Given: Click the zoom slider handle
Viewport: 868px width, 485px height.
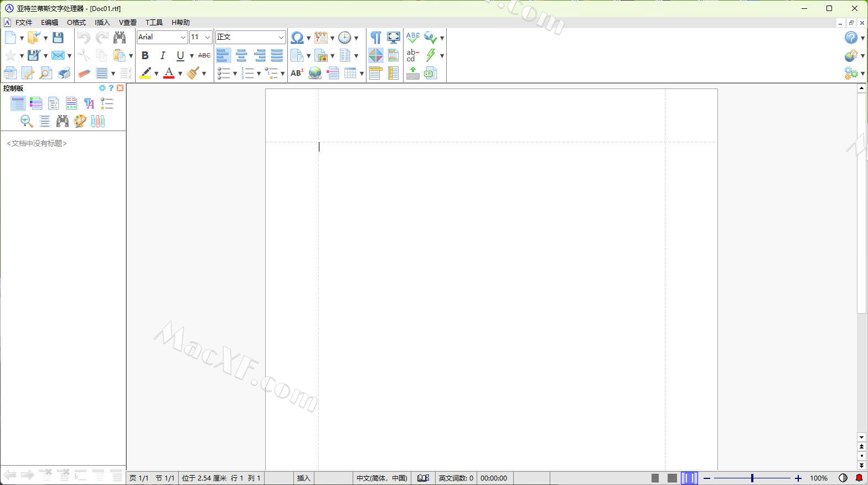Looking at the screenshot, I should pos(752,478).
